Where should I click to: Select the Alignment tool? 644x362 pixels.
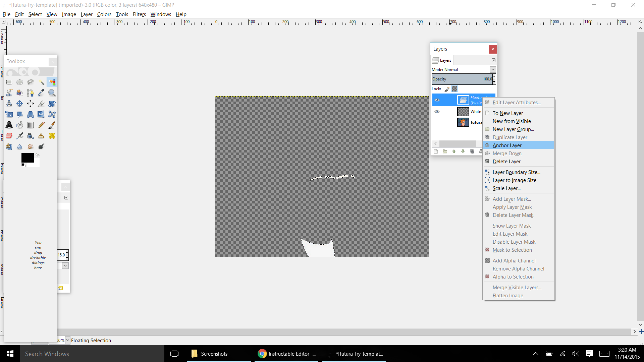coord(31,104)
